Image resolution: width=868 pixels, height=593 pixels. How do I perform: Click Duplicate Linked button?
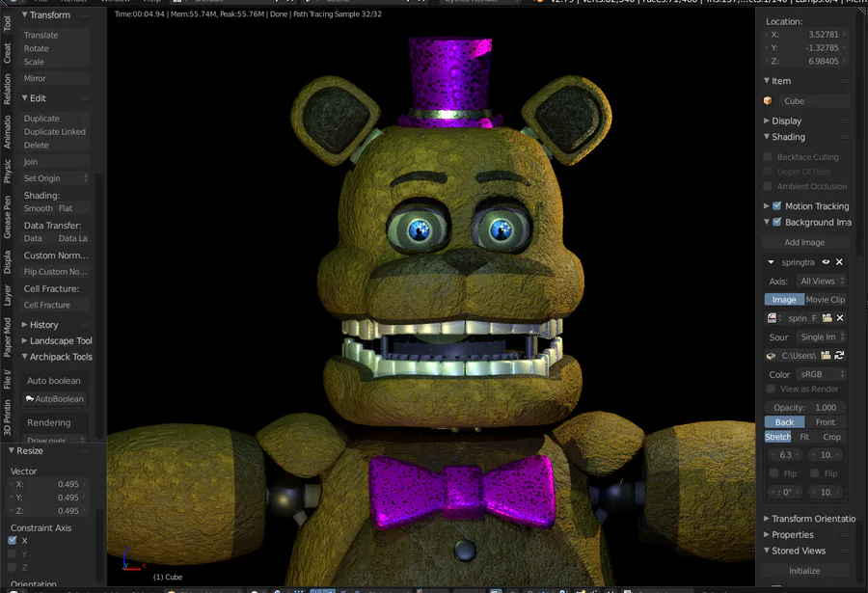[x=55, y=132]
